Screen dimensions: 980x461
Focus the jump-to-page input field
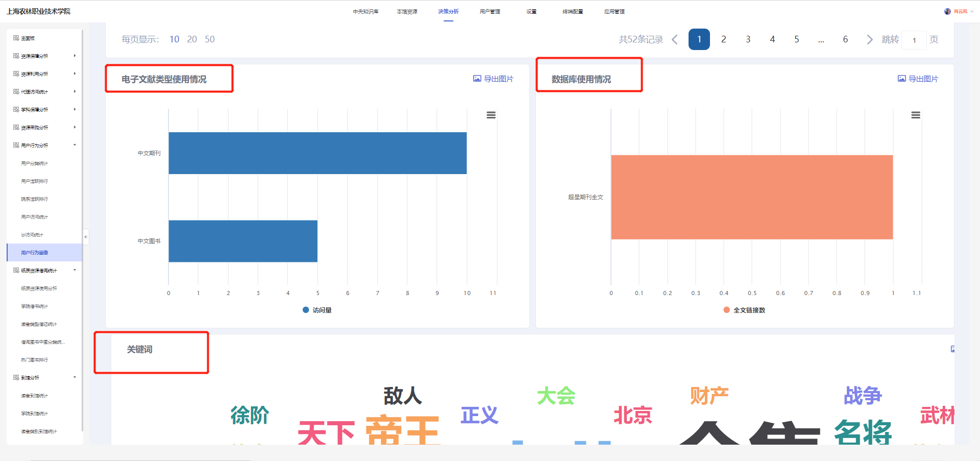(x=914, y=40)
